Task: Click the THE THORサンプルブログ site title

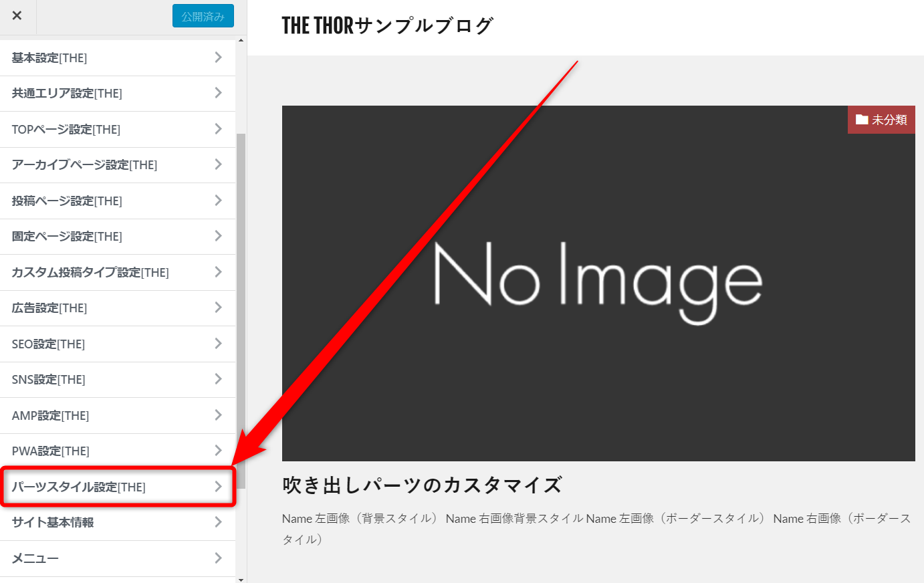Action: click(x=387, y=25)
